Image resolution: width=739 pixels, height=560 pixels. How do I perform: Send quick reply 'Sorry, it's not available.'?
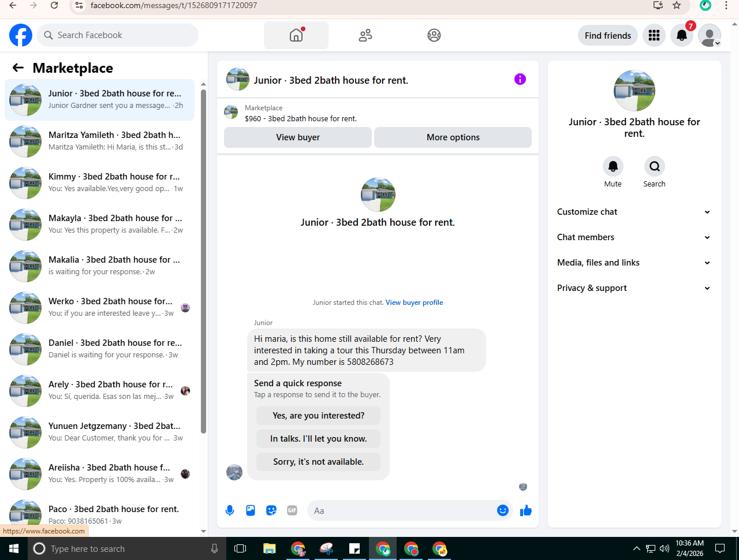tap(319, 462)
